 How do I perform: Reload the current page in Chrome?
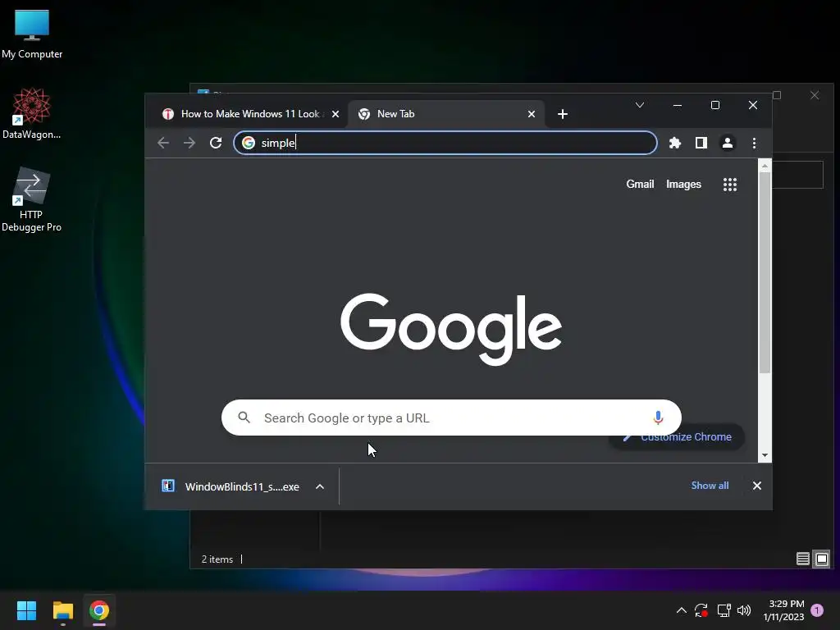pyautogui.click(x=216, y=143)
